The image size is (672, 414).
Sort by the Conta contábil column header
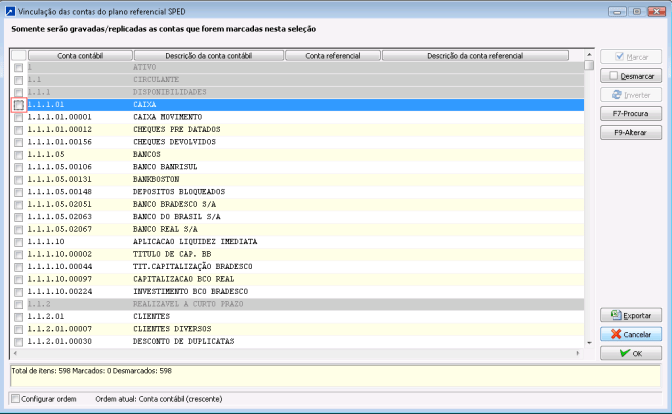click(x=80, y=56)
